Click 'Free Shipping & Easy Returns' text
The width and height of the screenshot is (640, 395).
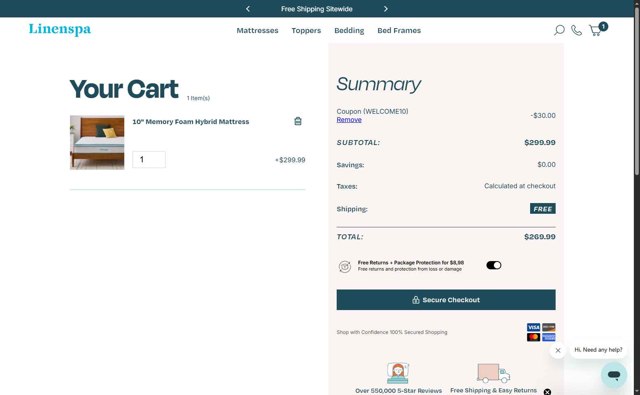point(493,391)
